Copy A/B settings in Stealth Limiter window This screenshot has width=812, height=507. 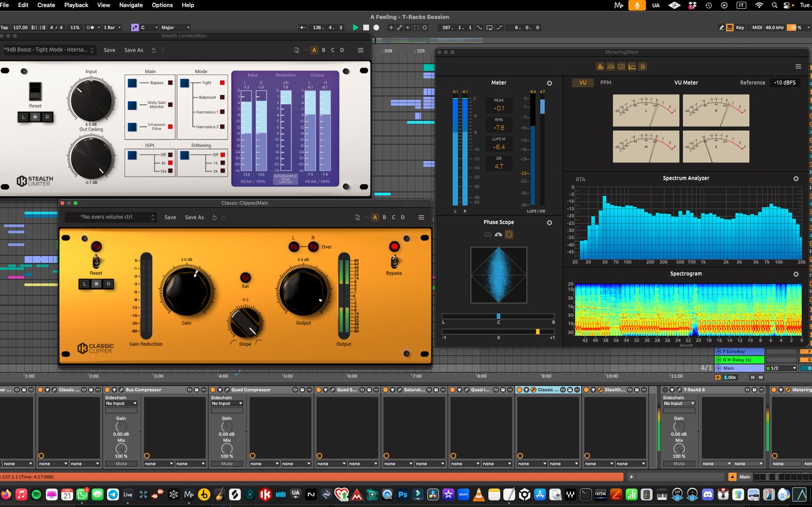point(297,50)
